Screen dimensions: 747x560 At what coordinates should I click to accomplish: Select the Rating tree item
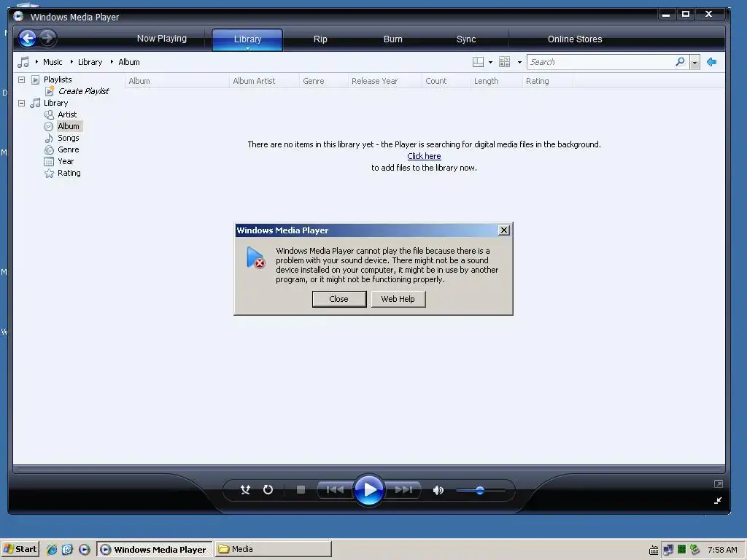(x=69, y=173)
